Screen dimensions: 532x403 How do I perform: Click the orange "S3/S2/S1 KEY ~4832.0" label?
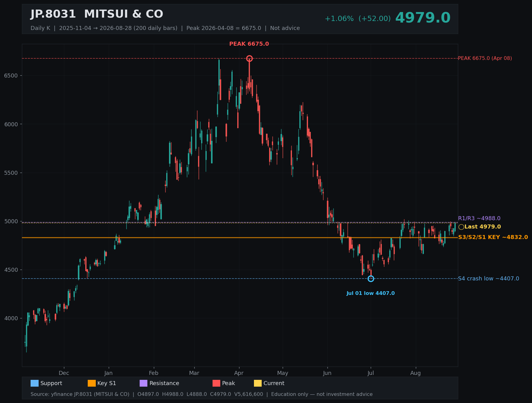493,237
